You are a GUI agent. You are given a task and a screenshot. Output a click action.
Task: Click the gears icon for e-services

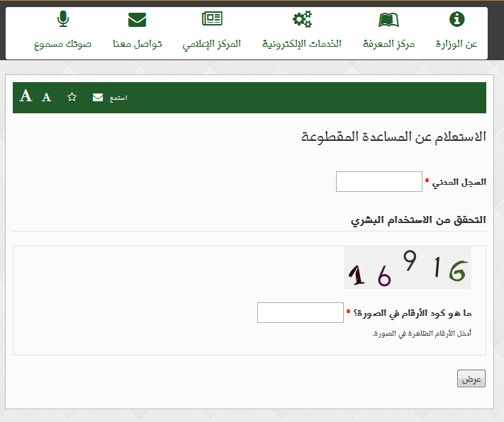pyautogui.click(x=302, y=19)
